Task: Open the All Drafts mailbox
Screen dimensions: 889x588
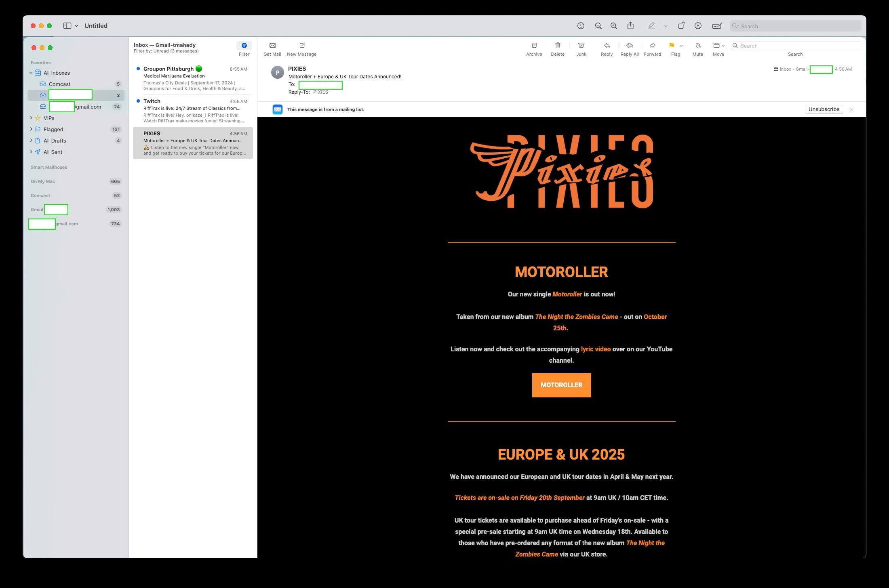Action: [76, 141]
